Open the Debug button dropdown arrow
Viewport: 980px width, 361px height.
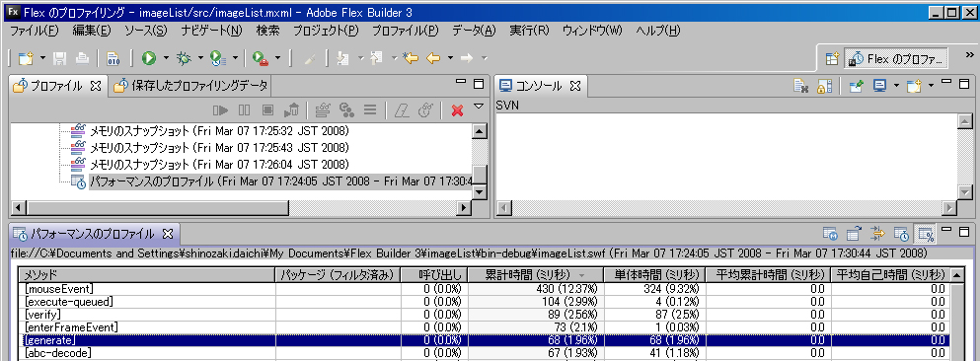pyautogui.click(x=200, y=58)
